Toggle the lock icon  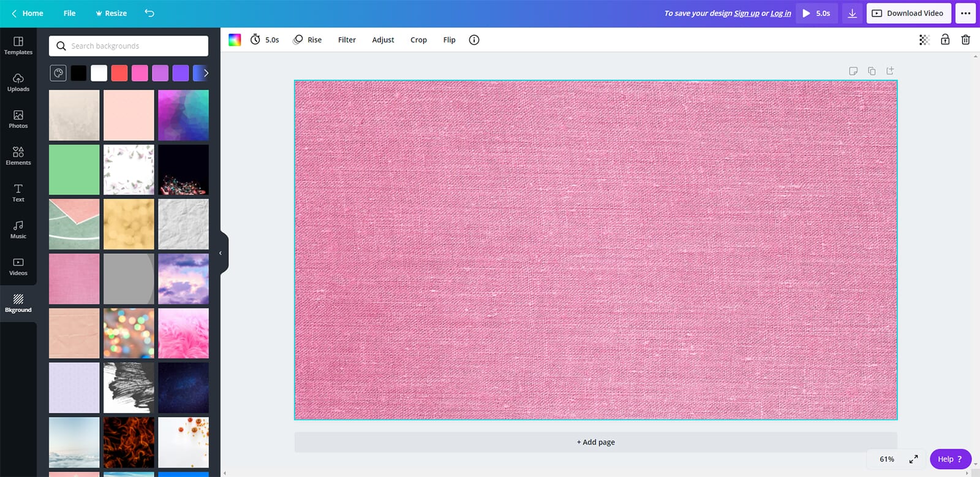(945, 40)
